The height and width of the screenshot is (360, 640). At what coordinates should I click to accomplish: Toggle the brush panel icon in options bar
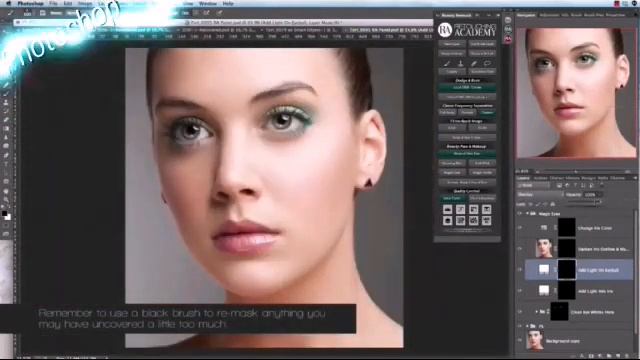click(42, 13)
